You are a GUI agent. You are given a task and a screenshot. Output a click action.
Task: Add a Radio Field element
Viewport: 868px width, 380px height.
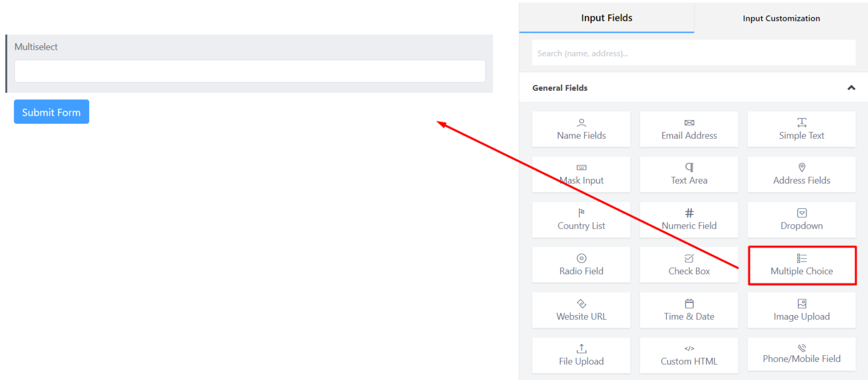tap(581, 265)
